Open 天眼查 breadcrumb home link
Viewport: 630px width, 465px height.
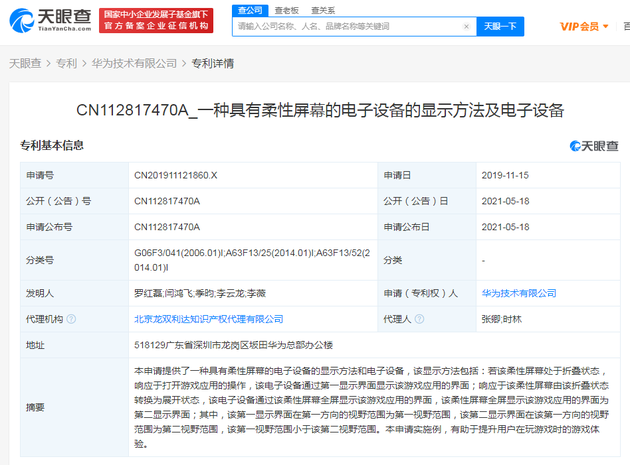point(25,63)
